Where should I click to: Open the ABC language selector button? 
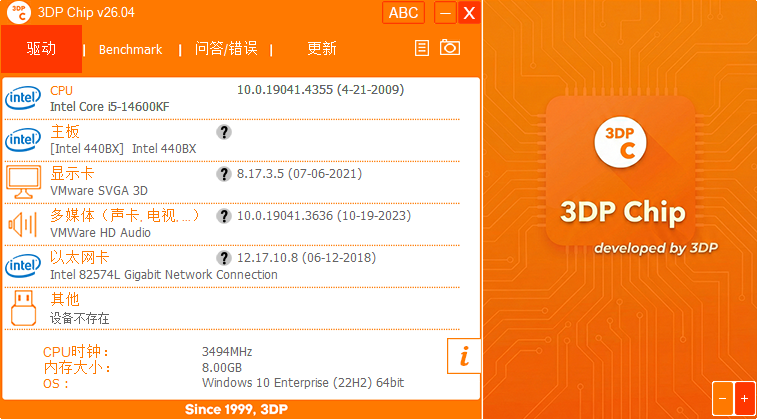click(403, 13)
